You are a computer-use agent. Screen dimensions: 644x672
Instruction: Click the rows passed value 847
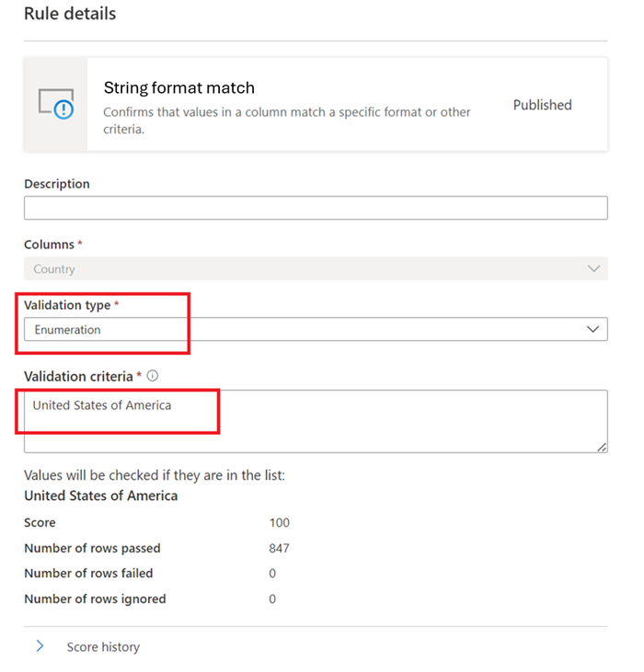[x=279, y=548]
